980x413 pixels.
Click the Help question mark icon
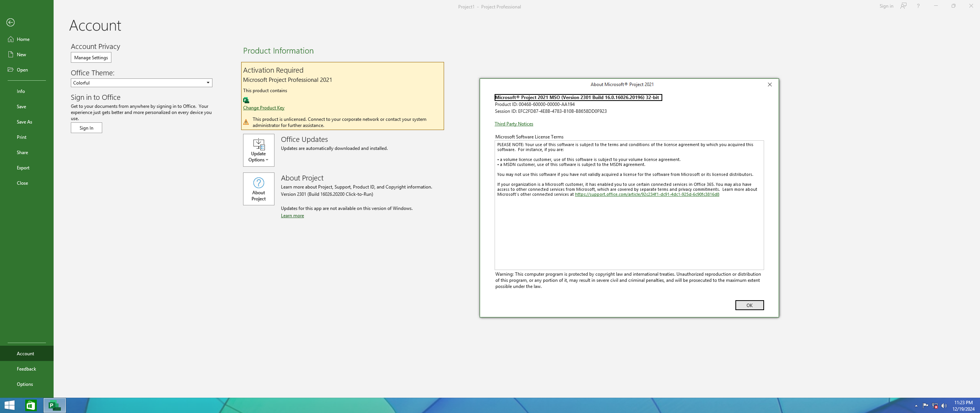918,6
